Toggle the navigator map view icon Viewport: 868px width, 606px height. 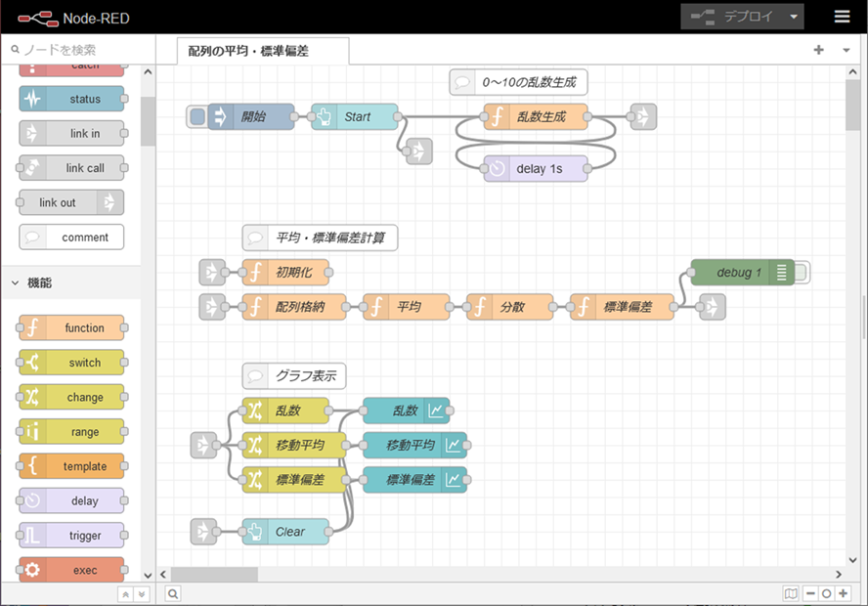[791, 593]
